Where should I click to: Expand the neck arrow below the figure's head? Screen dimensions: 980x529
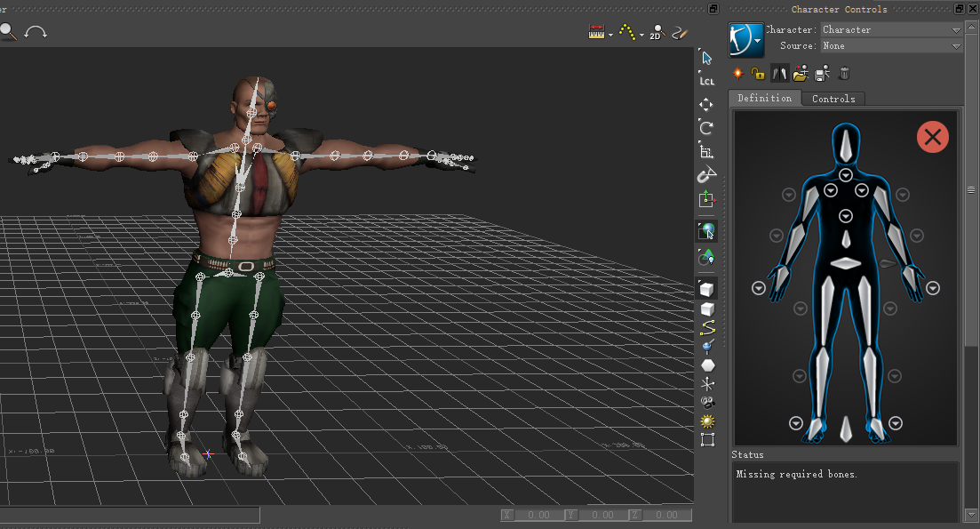click(846, 175)
